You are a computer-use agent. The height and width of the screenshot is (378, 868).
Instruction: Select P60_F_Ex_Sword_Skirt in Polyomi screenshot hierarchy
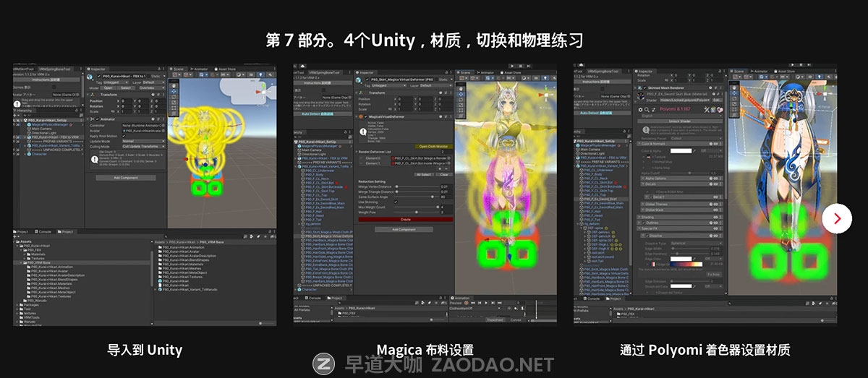tap(600, 199)
